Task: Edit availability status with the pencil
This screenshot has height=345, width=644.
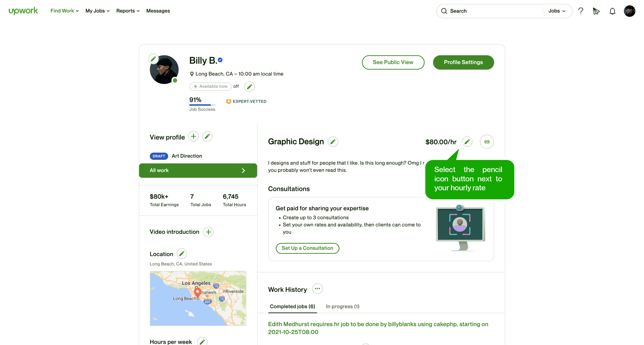Action: 250,87
